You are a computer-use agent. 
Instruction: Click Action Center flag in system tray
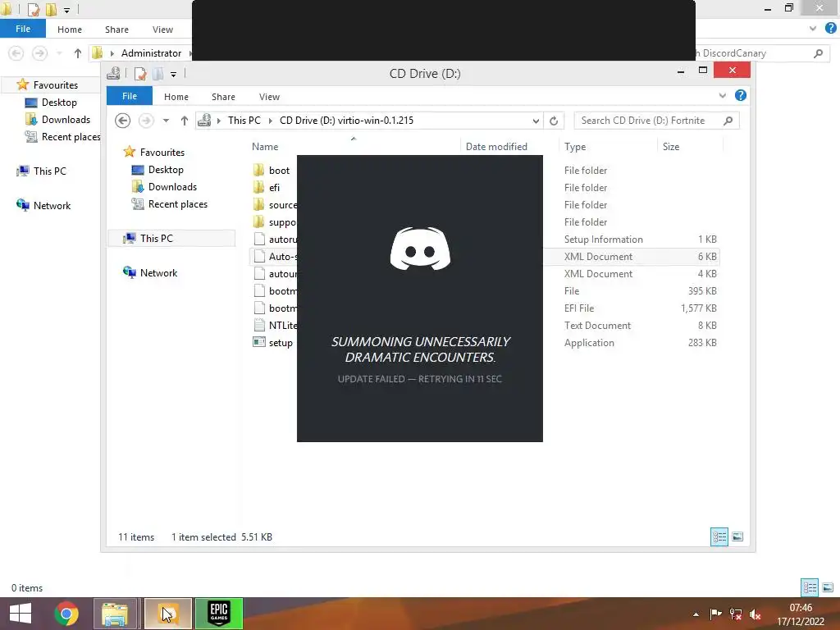pyautogui.click(x=715, y=614)
